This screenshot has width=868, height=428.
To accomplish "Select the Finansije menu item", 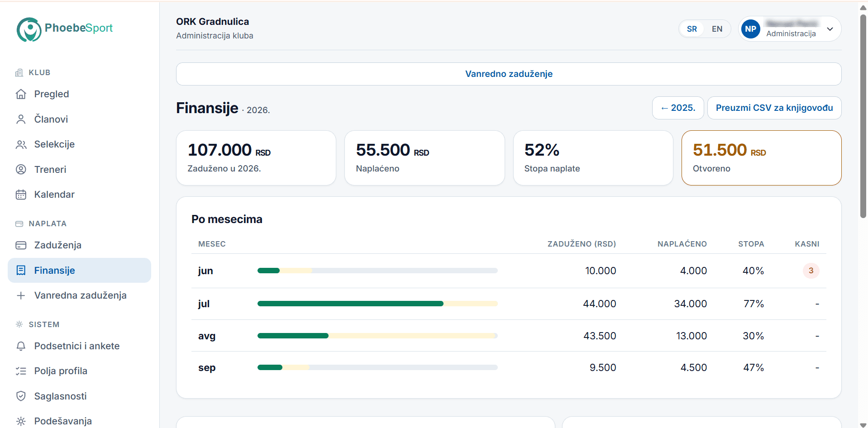I will click(79, 270).
